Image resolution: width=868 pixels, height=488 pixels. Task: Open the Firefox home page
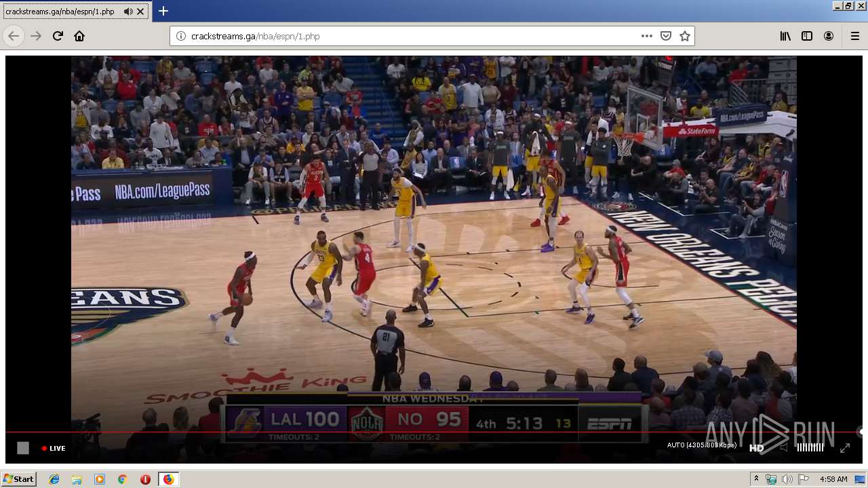point(79,36)
